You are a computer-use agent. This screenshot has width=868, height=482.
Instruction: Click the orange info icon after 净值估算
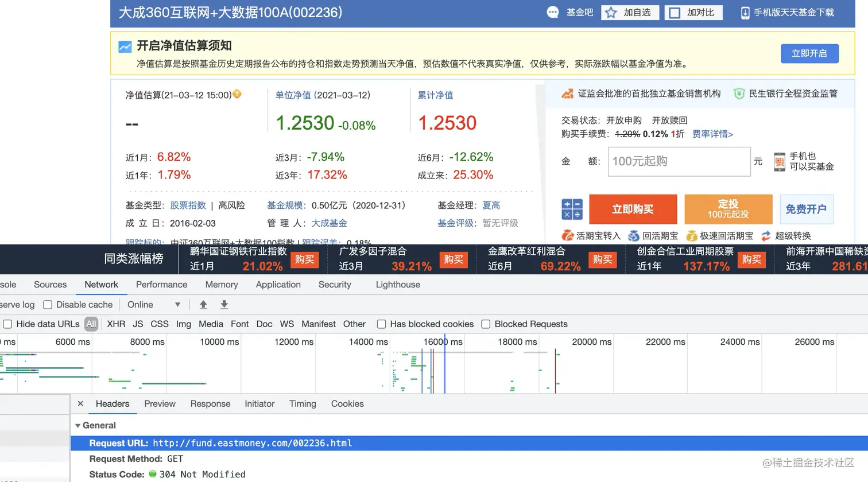pos(237,94)
